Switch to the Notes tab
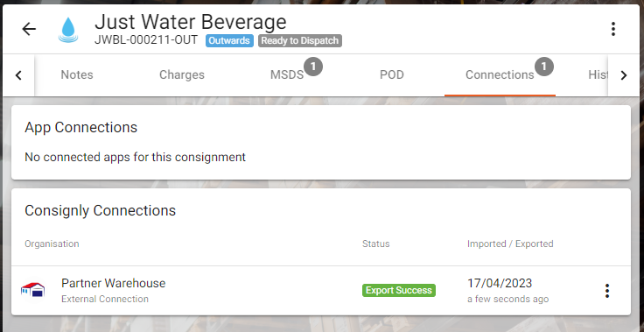Viewport: 644px width, 332px height. [77, 74]
